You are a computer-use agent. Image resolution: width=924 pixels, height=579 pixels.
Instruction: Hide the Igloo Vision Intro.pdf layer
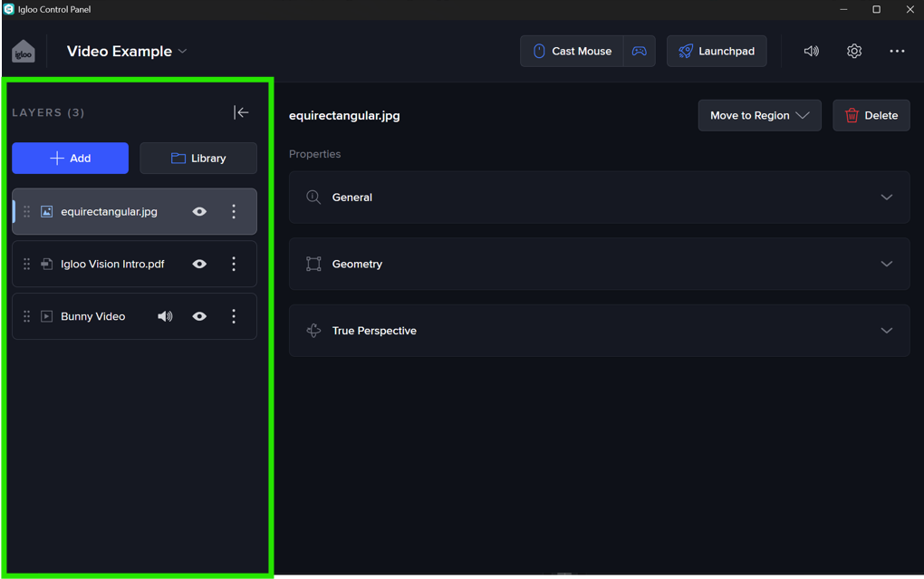[199, 264]
